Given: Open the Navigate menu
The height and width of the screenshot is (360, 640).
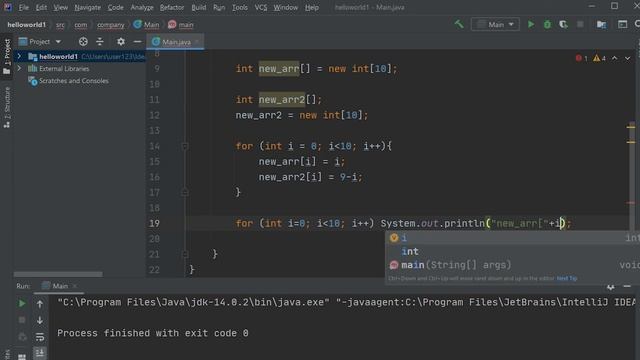Looking at the screenshot, I should click(x=87, y=7).
